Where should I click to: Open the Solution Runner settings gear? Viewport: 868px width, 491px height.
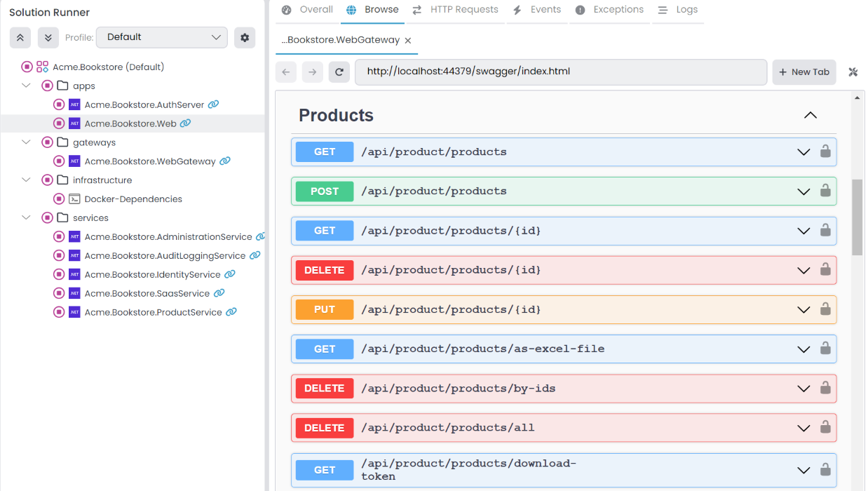click(x=244, y=37)
